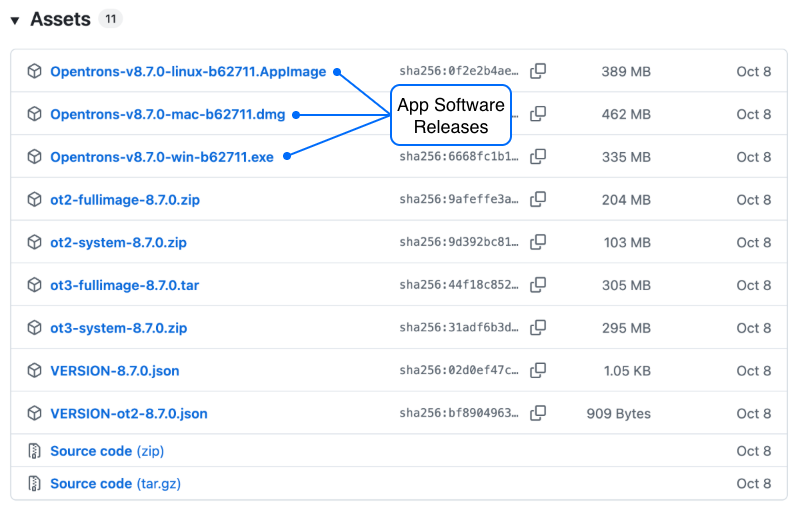Click package icon beside linux AppImage
Image resolution: width=800 pixels, height=516 pixels.
(x=34, y=71)
